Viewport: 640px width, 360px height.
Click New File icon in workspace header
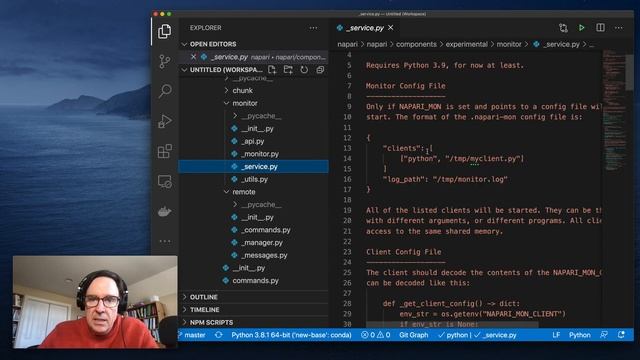point(272,70)
